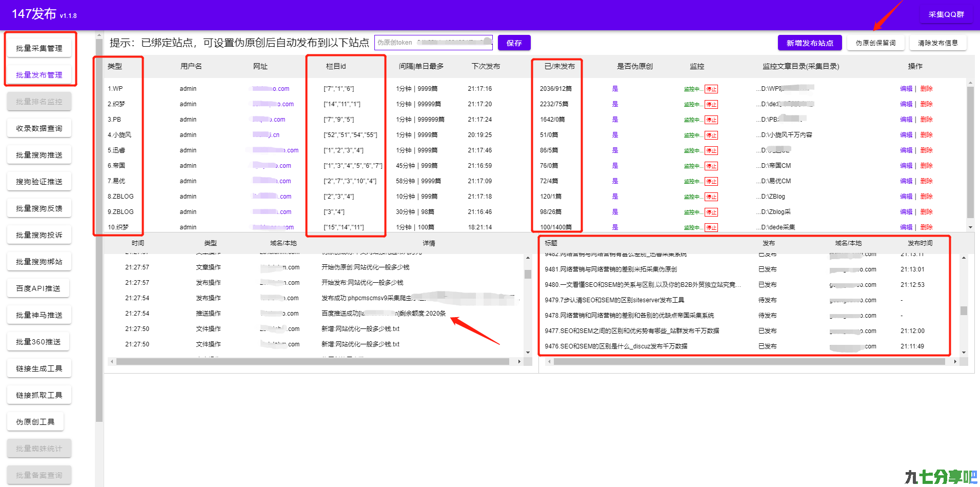Delete the 1.WP site row
The height and width of the screenshot is (487, 980).
coord(926,89)
